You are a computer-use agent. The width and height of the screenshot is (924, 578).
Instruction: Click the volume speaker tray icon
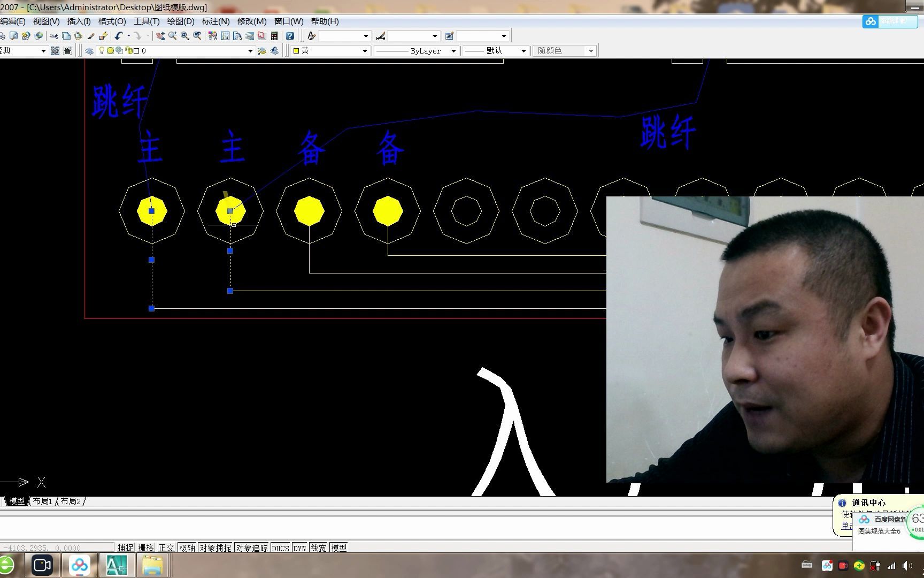pyautogui.click(x=907, y=566)
